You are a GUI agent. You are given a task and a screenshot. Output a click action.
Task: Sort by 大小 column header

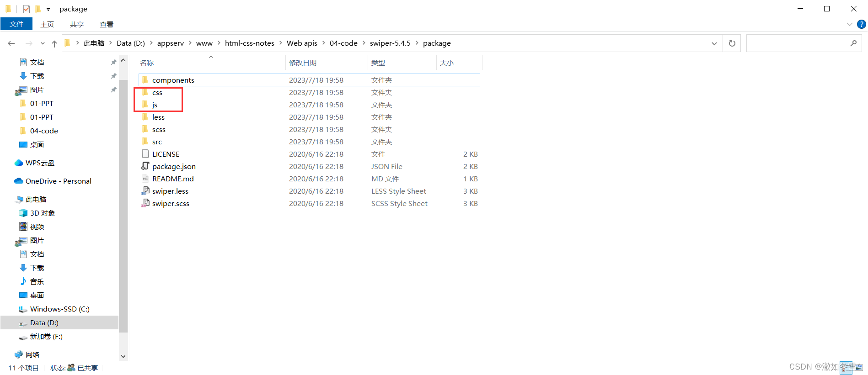[447, 63]
